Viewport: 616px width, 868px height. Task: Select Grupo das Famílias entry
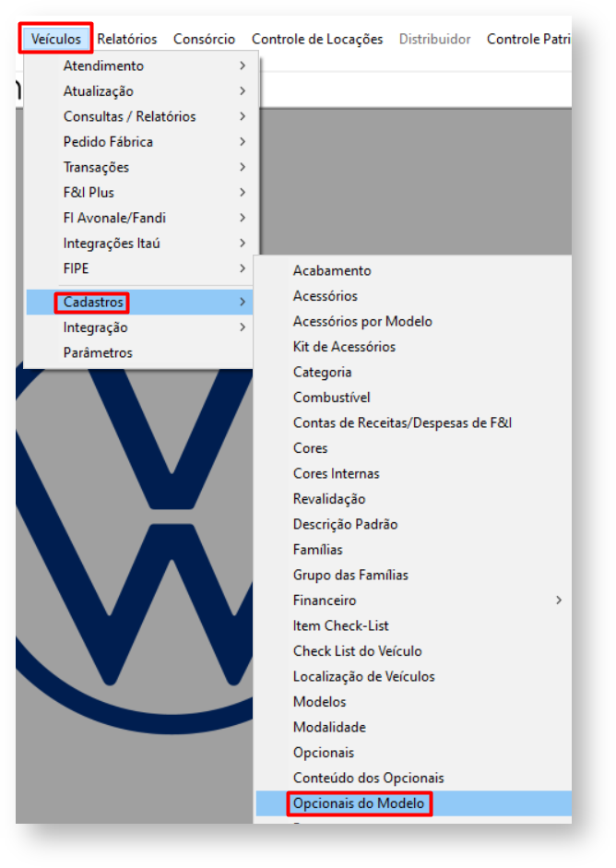click(414, 576)
